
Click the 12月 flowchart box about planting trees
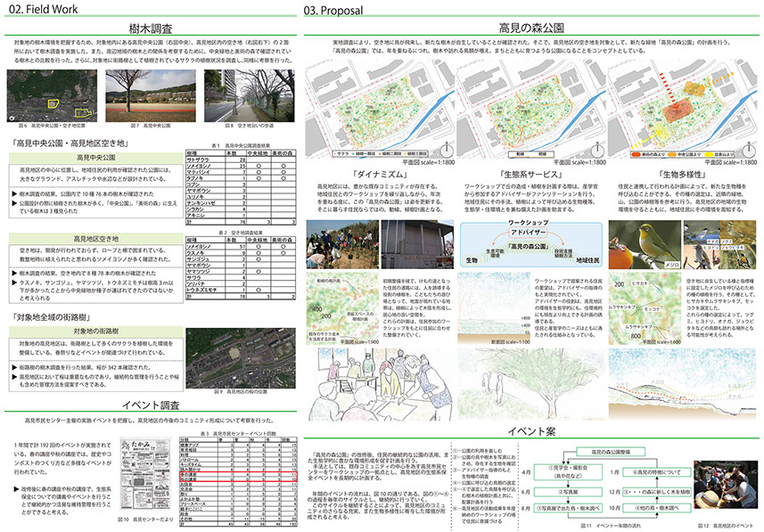(x=656, y=492)
